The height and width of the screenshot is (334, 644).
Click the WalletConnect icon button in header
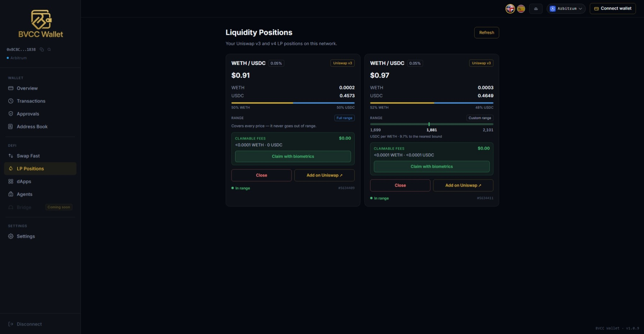click(536, 8)
